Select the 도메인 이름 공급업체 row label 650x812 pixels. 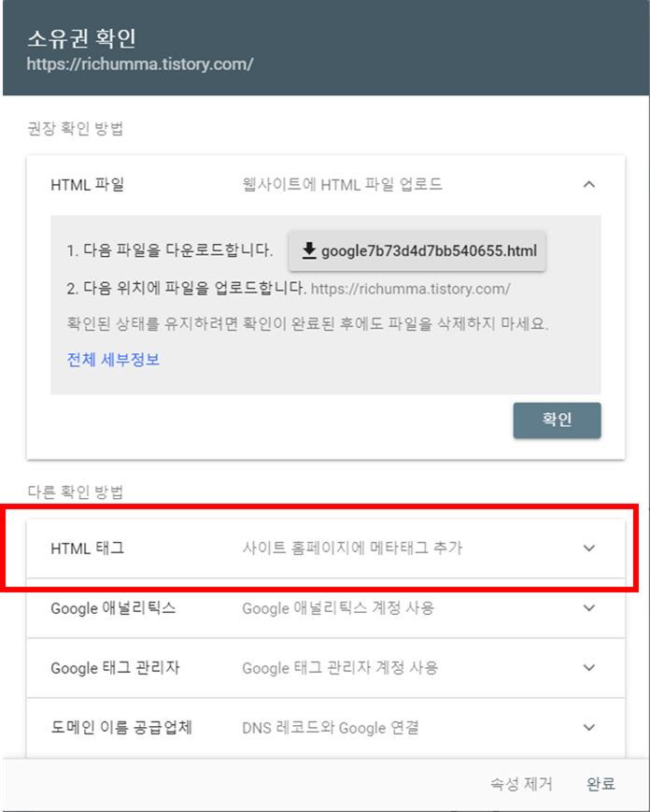pos(121,727)
